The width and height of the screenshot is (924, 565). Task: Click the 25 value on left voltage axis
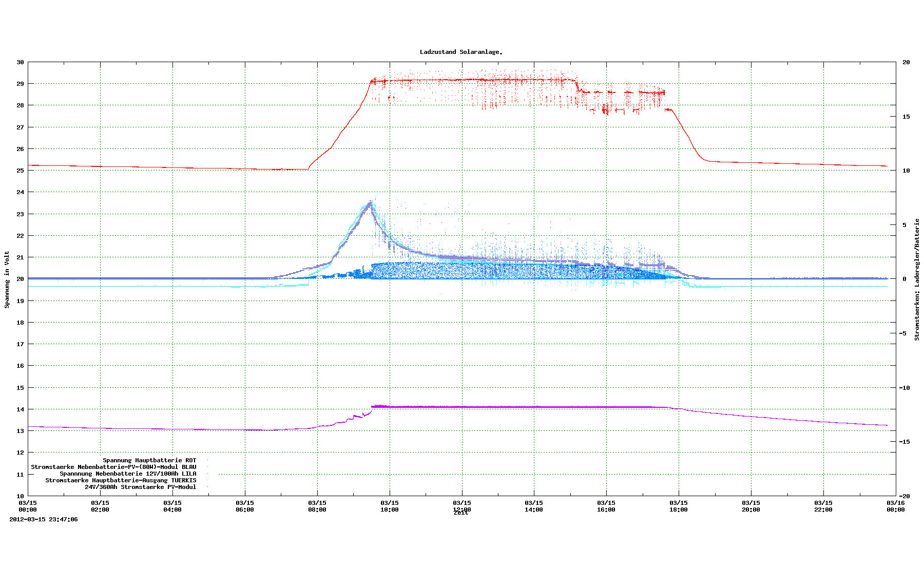(x=20, y=171)
